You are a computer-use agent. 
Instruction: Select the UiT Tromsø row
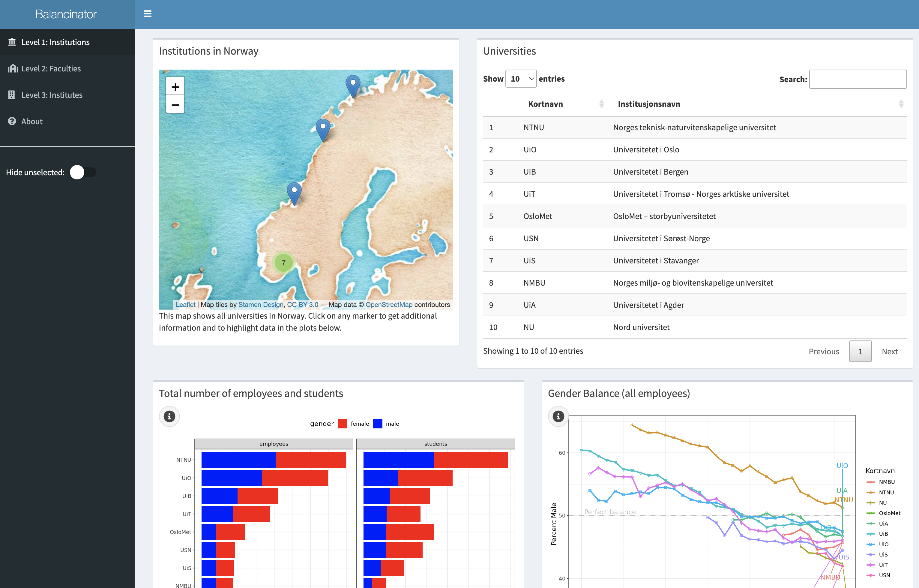[695, 193]
